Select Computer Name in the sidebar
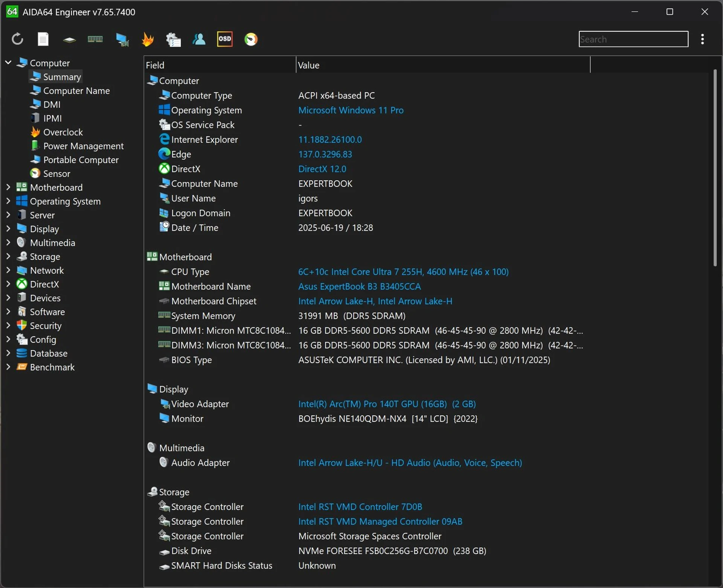Image resolution: width=723 pixels, height=588 pixels. tap(70, 90)
